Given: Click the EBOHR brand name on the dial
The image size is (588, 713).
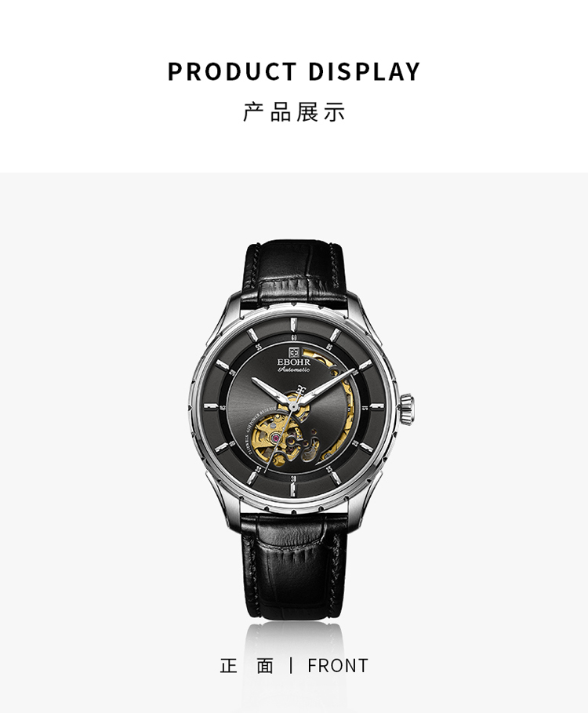Looking at the screenshot, I should (293, 362).
